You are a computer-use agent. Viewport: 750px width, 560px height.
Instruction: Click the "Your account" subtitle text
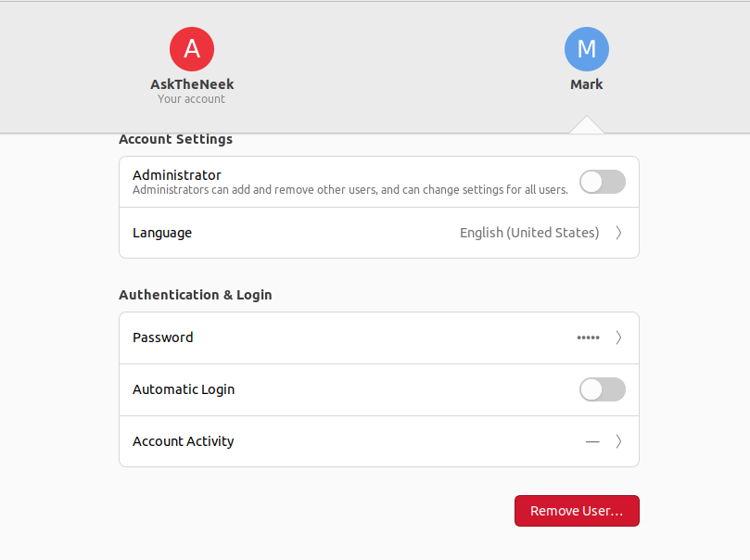192,99
